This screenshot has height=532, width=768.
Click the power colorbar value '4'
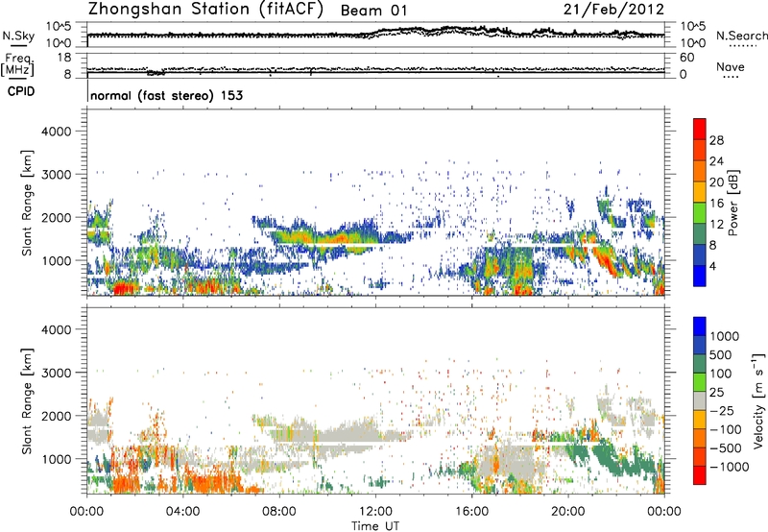pyautogui.click(x=713, y=266)
